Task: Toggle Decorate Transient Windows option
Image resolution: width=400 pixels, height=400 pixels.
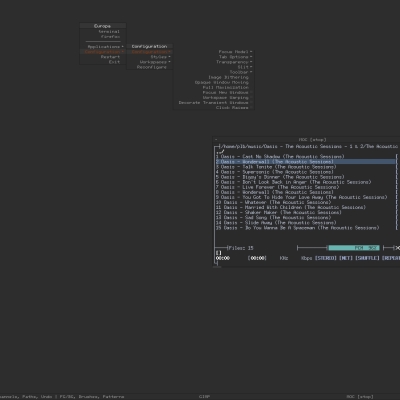Action: (213, 103)
